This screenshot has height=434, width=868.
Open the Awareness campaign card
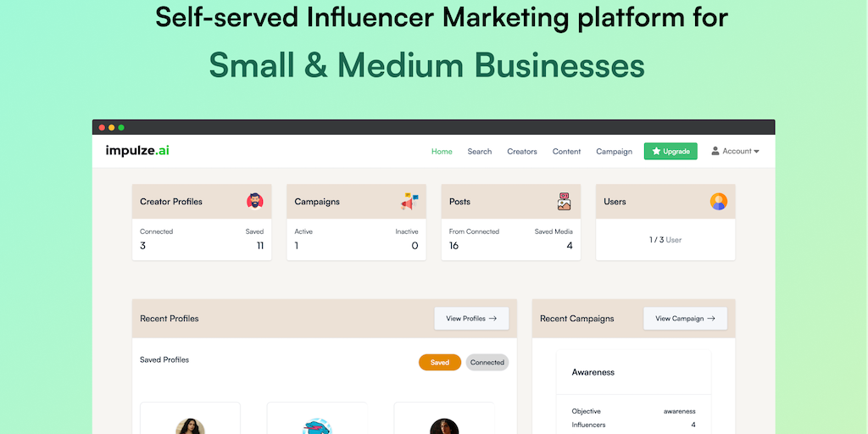click(593, 372)
